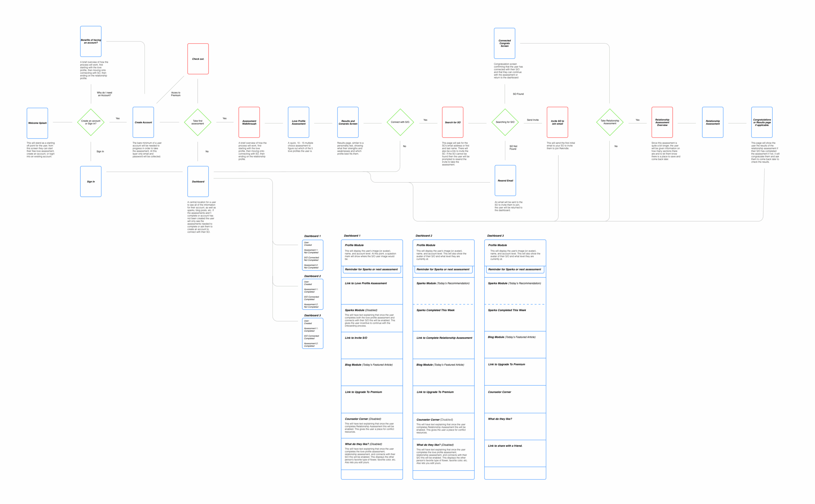Screen dimensions: 815x504
Task: Click the Invite SO to join email box
Action: (557, 122)
